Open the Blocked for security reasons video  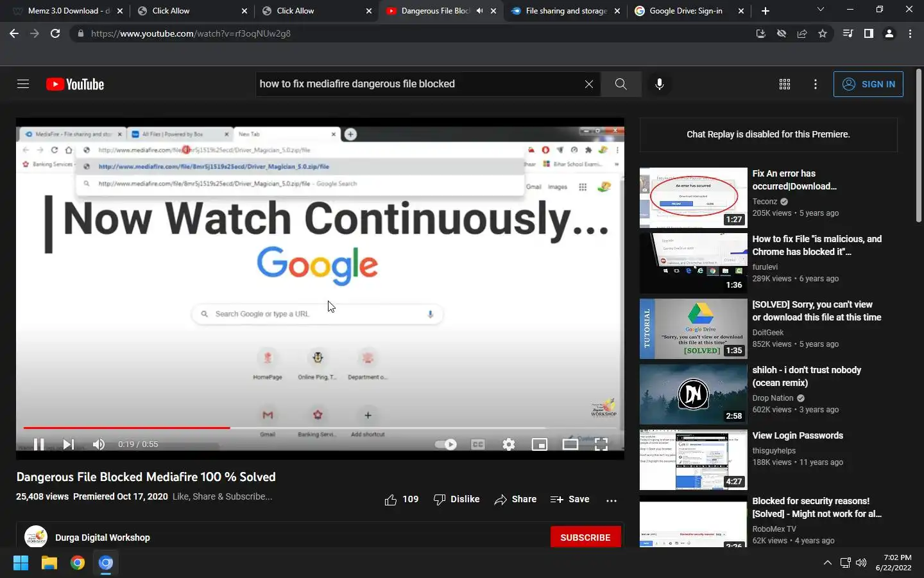[x=817, y=507]
